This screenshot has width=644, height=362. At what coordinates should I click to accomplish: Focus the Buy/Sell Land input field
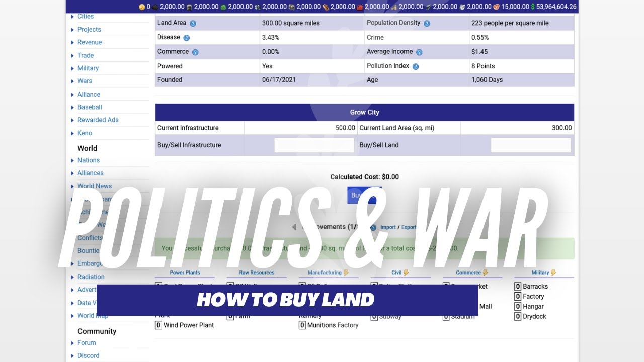point(531,145)
